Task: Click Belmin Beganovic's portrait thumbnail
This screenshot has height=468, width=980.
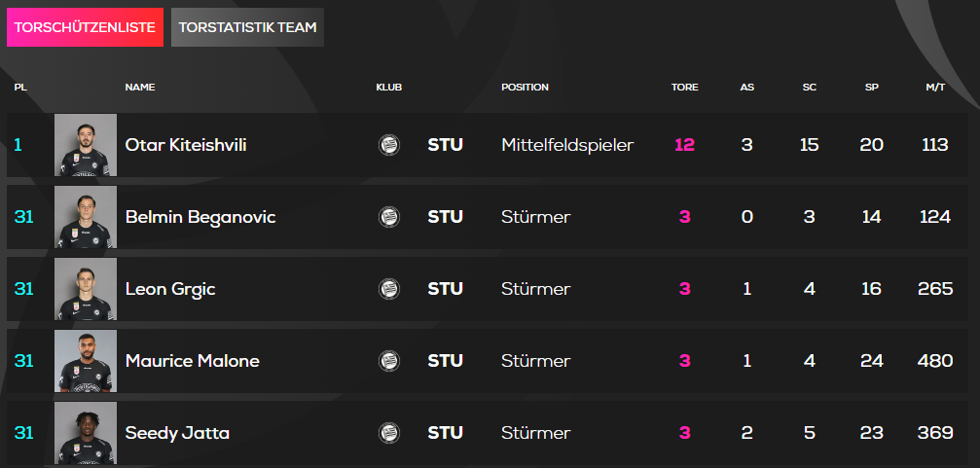Action: [x=86, y=217]
